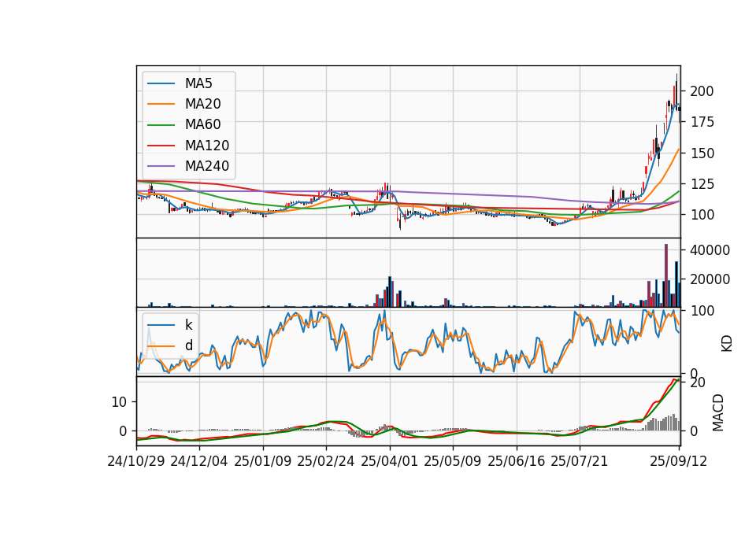Click the 20 label on right MACD axis
The height and width of the screenshot is (543, 756).
tap(699, 382)
